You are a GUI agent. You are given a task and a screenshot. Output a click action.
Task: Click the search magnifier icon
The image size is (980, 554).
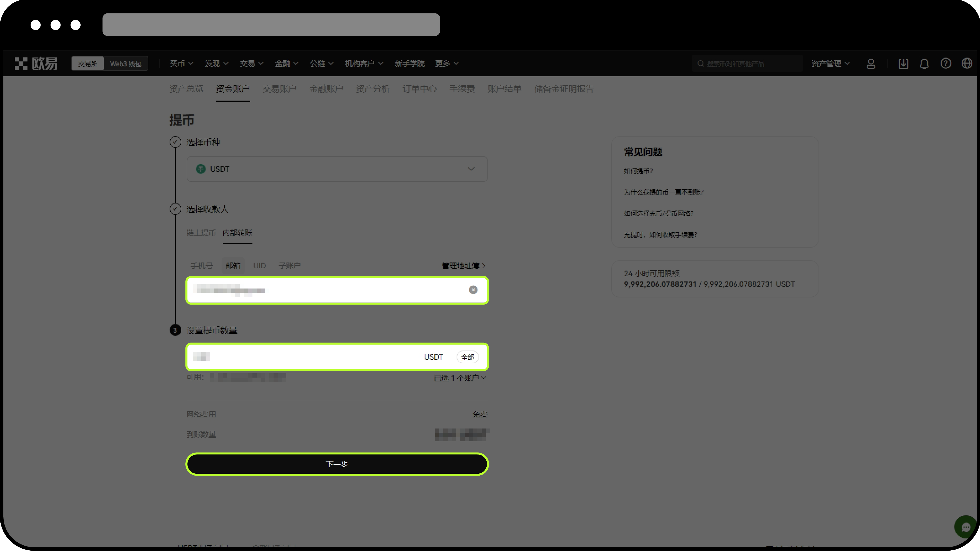click(700, 63)
